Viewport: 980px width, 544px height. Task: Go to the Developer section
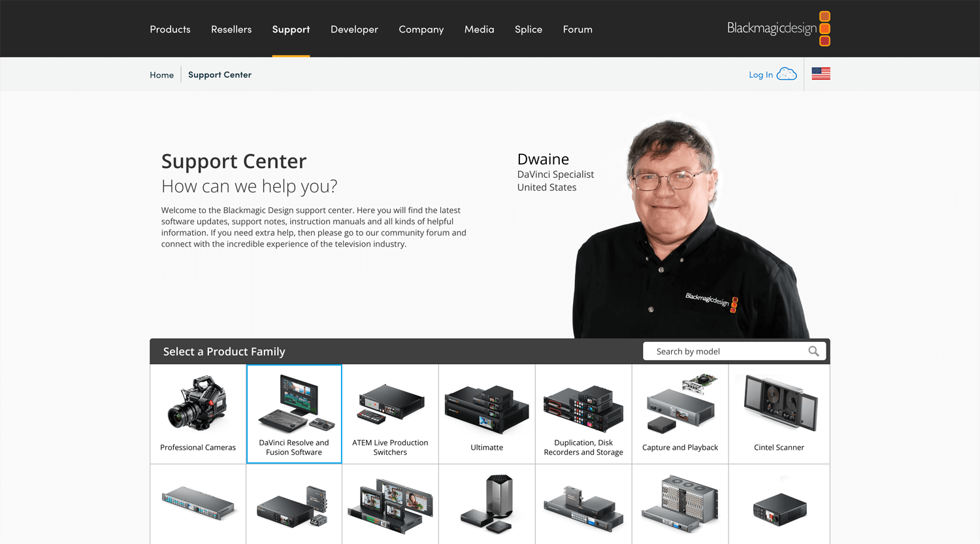[354, 29]
